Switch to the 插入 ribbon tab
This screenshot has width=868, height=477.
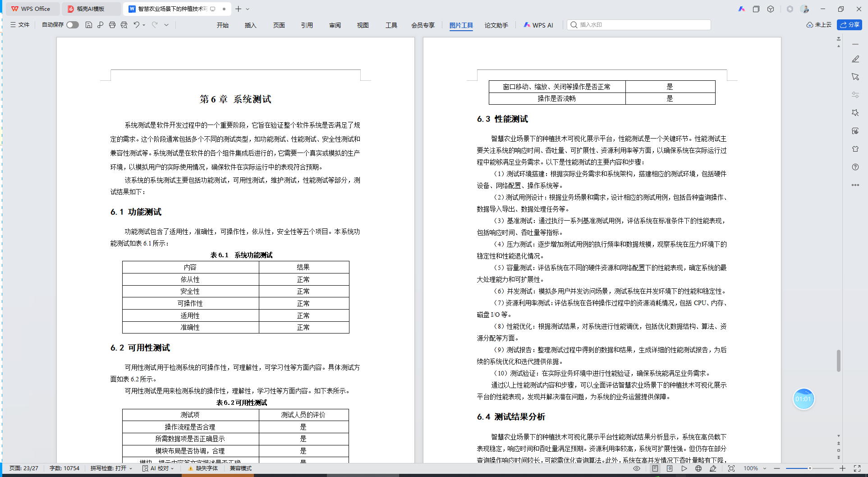tap(250, 25)
